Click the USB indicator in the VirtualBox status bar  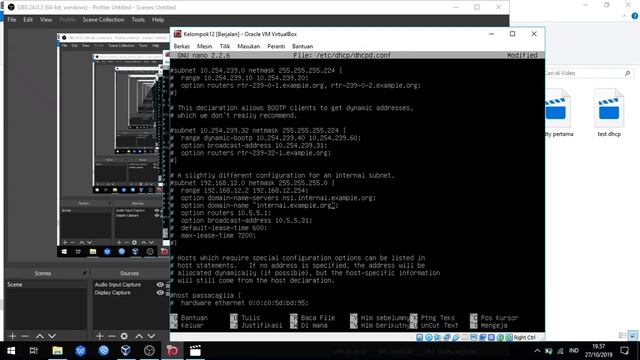(456, 337)
